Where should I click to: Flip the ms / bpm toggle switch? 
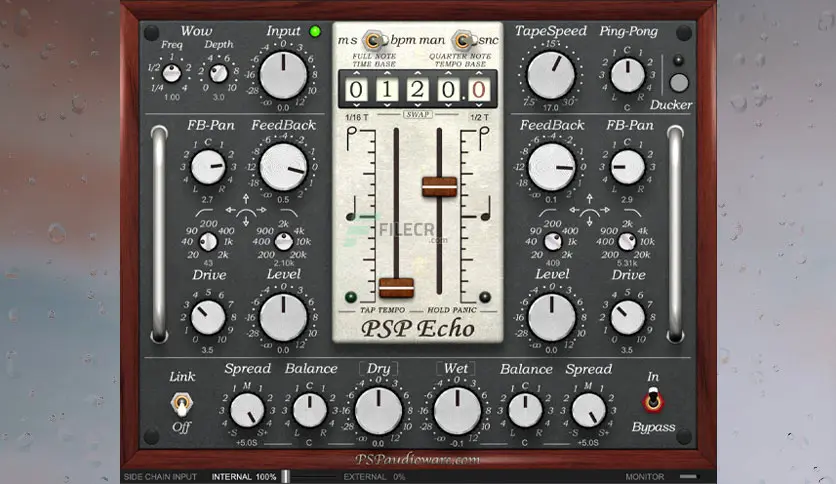(x=373, y=40)
